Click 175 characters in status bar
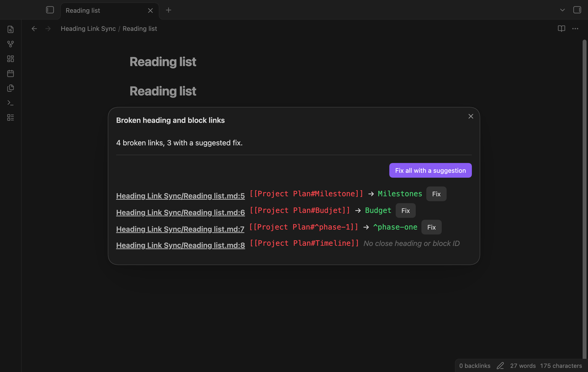This screenshot has height=372, width=588. 561,366
